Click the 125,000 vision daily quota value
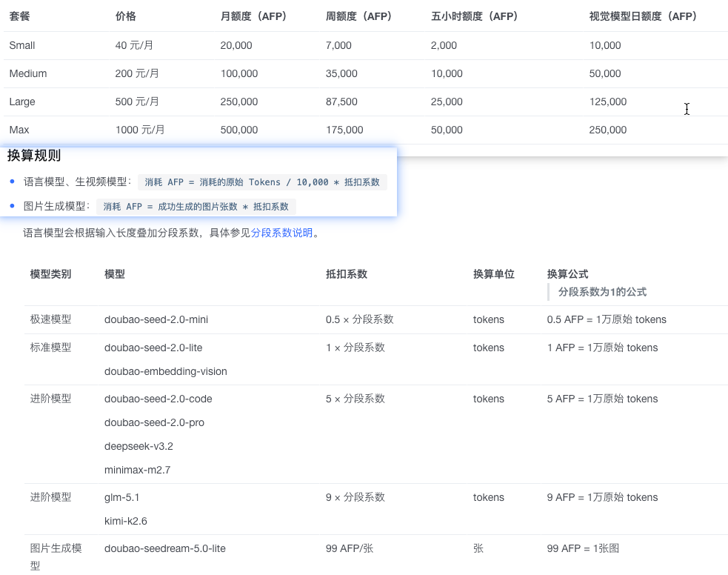The image size is (728, 575). [x=608, y=102]
